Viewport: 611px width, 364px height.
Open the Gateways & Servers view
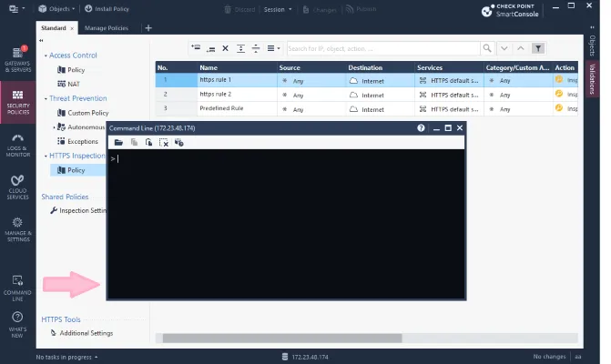17,59
